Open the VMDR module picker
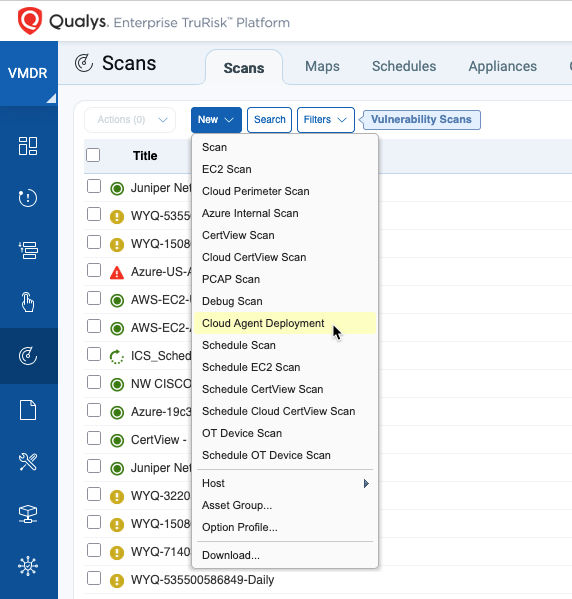The width and height of the screenshot is (572, 599). (29, 73)
